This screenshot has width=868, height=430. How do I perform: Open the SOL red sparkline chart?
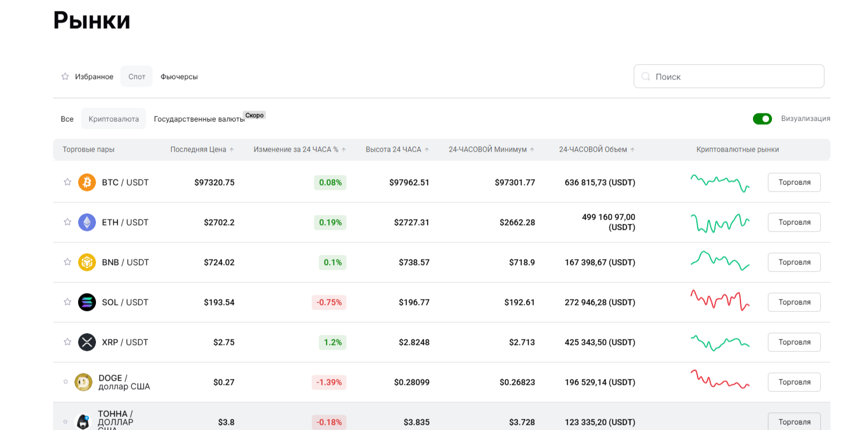coord(720,300)
